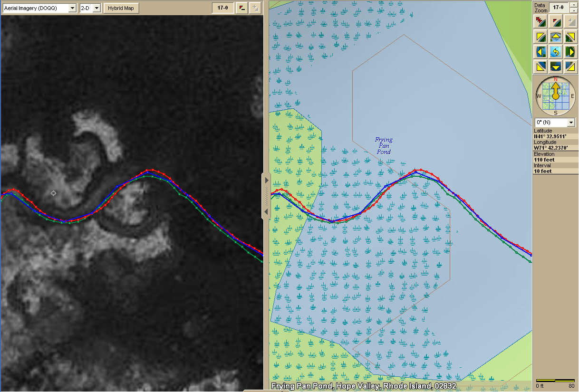
Task: Pan the map east with right arrow
Action: click(x=570, y=51)
